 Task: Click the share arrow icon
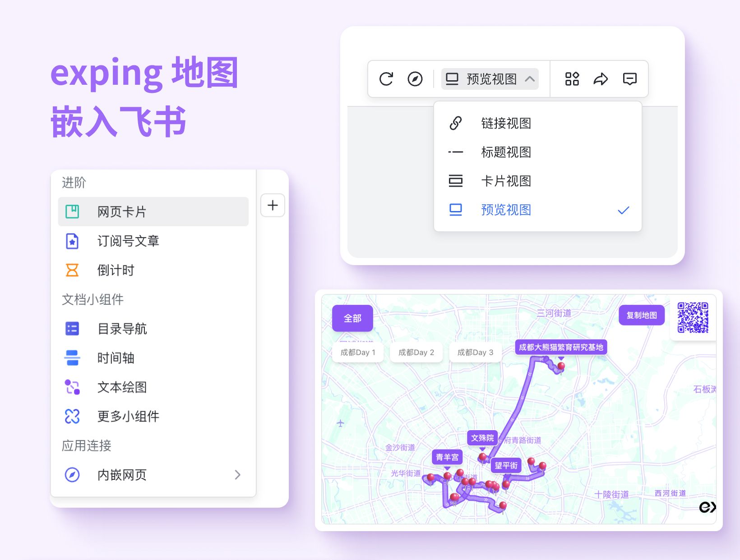click(x=601, y=79)
